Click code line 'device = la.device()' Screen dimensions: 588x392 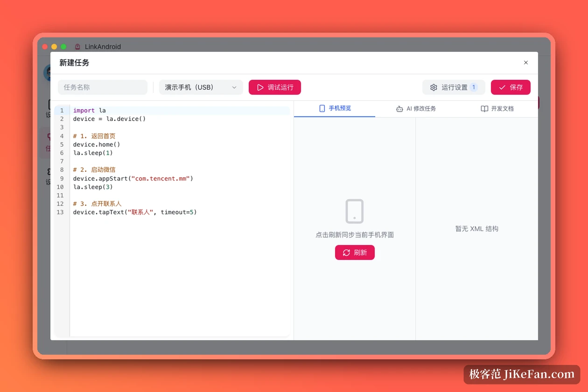coord(109,119)
